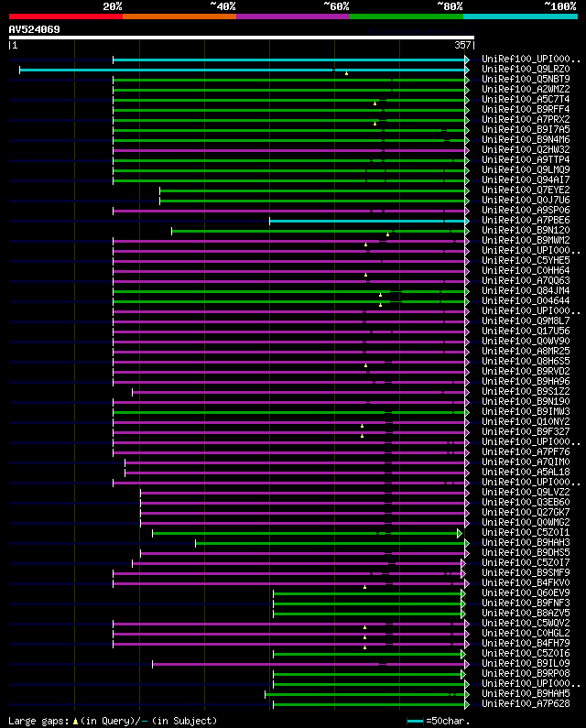Select hit UniRef100_A9TTP4
This screenshot has width=586, height=728.
526,159
